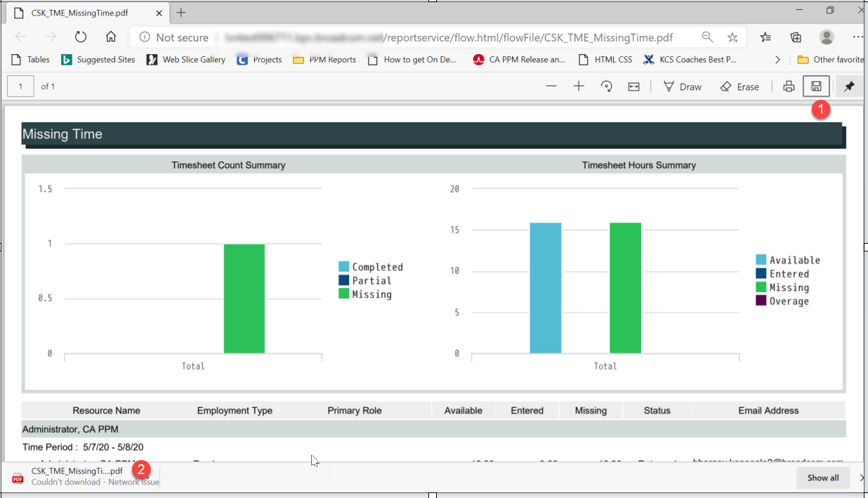Zoom in with the plus icon
This screenshot has height=498, width=868.
pos(579,86)
